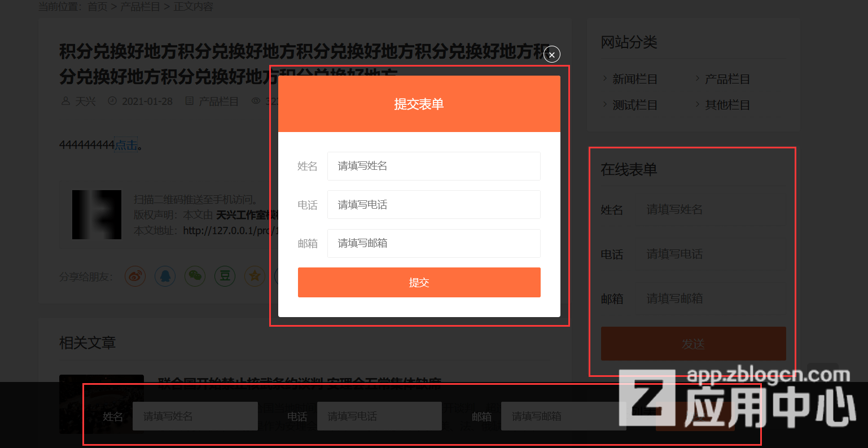Focus the popup 邮箱 email field
Screen dimensions: 868x448
tap(433, 243)
